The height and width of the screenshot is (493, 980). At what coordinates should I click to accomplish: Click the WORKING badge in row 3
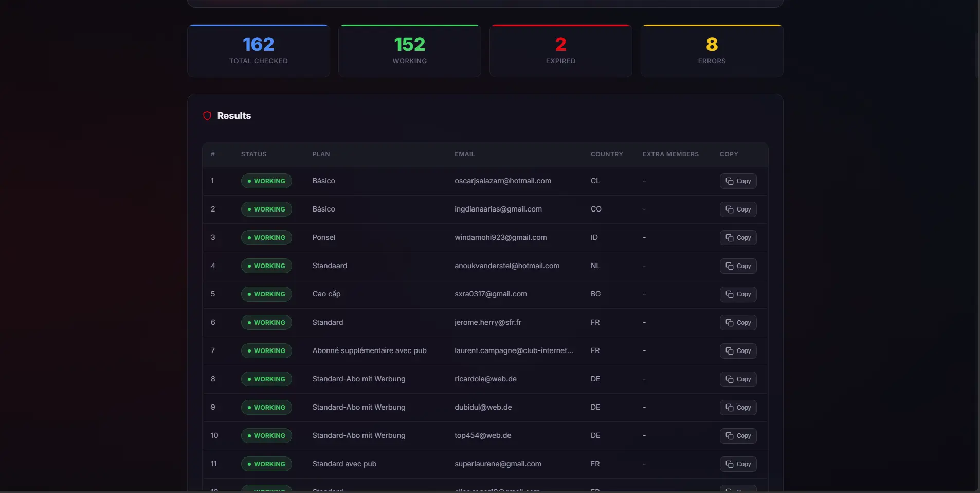point(266,238)
